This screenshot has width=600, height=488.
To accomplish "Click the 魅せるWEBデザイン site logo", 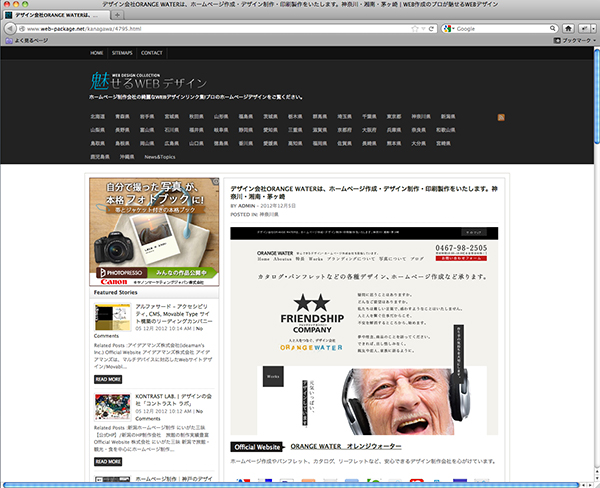I will (x=148, y=81).
